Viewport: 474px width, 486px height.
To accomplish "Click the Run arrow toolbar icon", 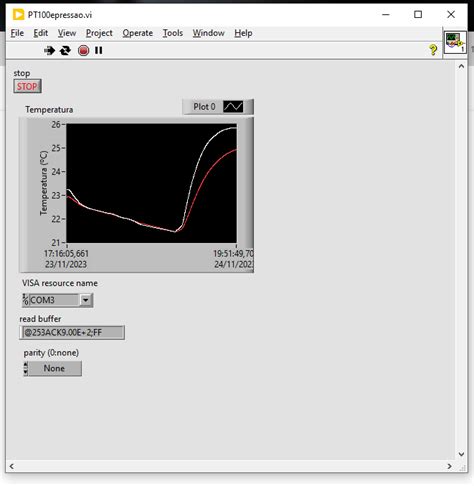I will (x=49, y=51).
